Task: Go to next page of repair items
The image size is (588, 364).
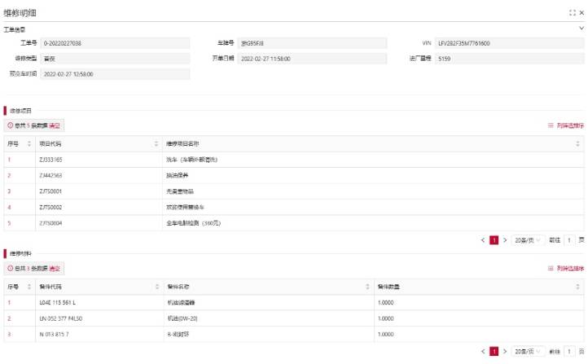Action: 505,240
